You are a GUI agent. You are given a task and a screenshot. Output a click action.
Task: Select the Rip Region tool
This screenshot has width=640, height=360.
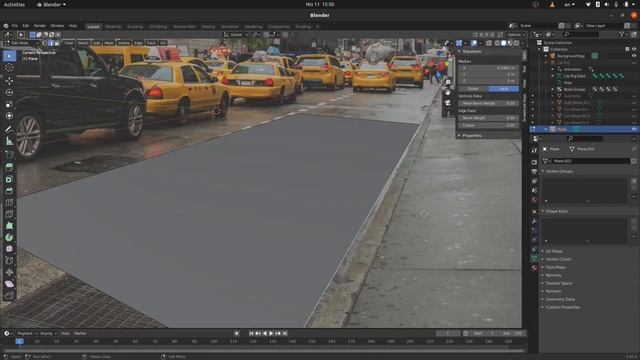tap(9, 295)
